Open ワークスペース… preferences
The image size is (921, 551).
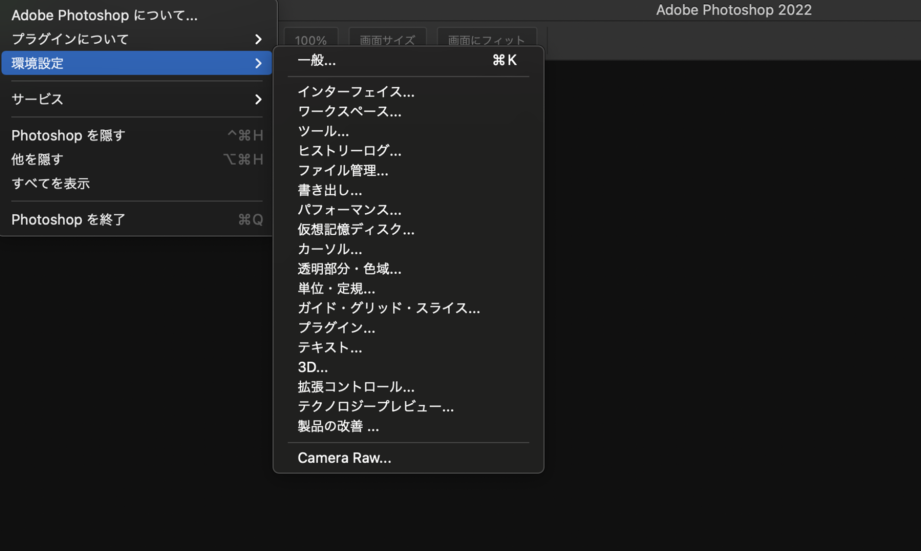(408, 112)
